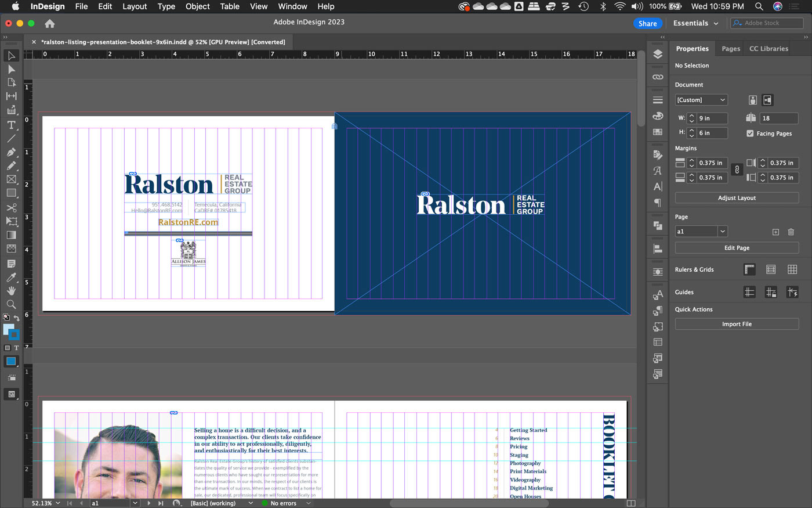This screenshot has height=508, width=812.
Task: Open the Stroke panel icon
Action: pos(658,100)
